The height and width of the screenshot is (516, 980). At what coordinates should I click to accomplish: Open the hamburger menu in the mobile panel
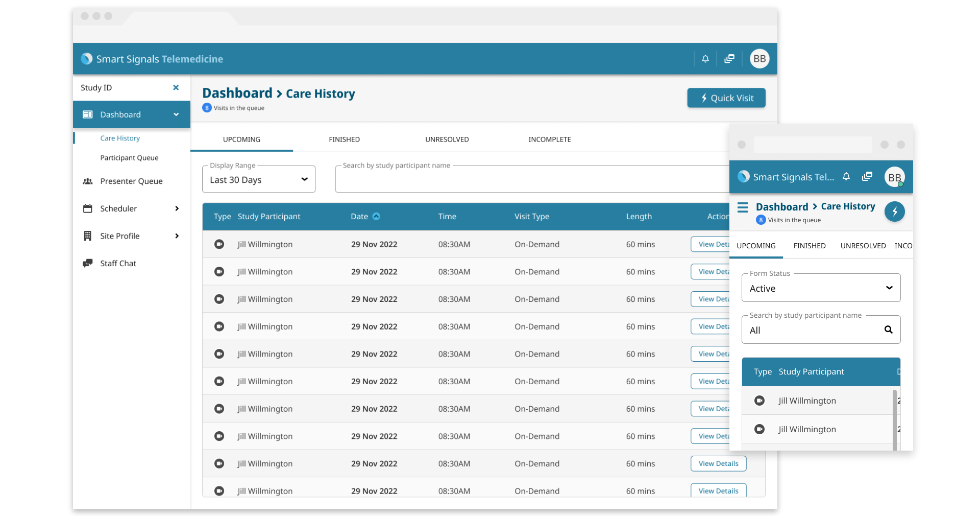tap(743, 207)
